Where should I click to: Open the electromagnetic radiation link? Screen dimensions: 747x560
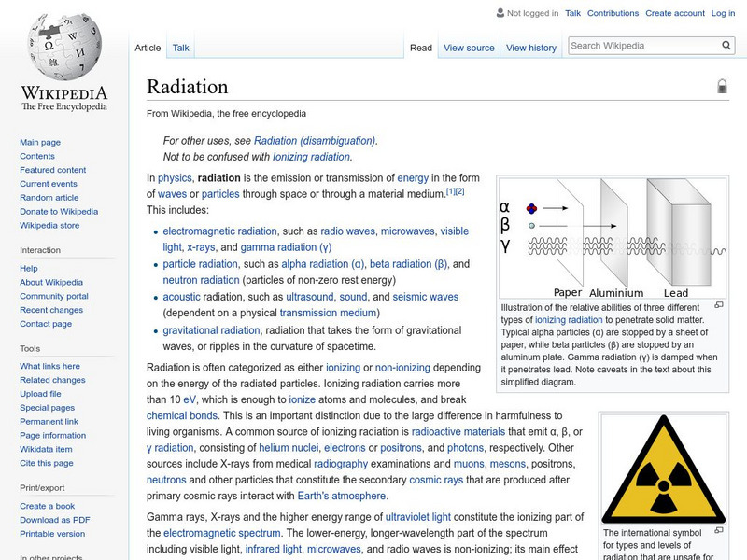(x=219, y=231)
